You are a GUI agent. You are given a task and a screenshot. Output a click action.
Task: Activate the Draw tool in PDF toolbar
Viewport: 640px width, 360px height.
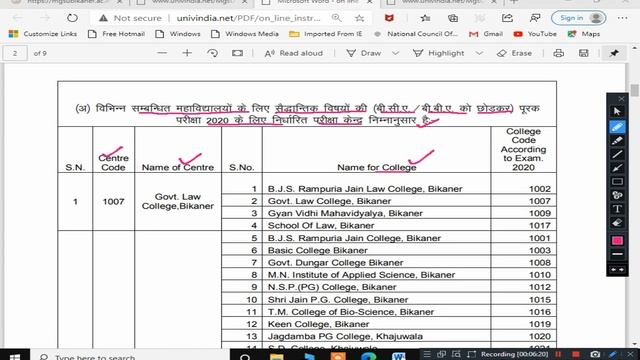pos(364,53)
